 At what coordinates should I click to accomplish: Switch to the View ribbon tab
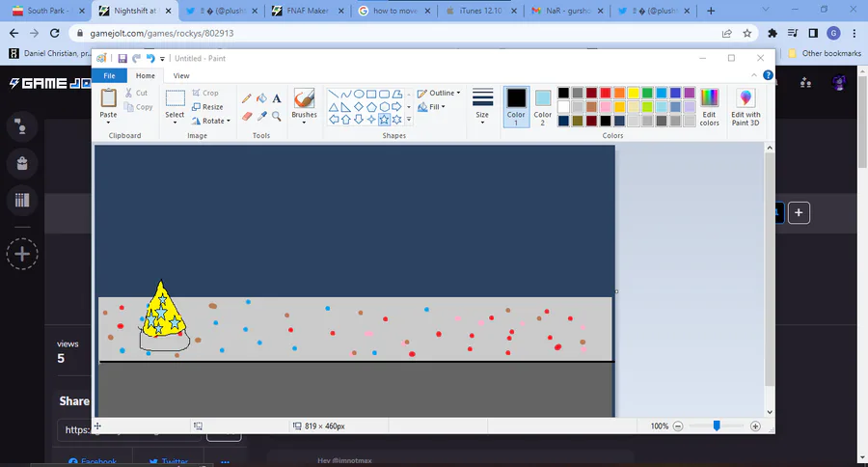[x=181, y=76]
